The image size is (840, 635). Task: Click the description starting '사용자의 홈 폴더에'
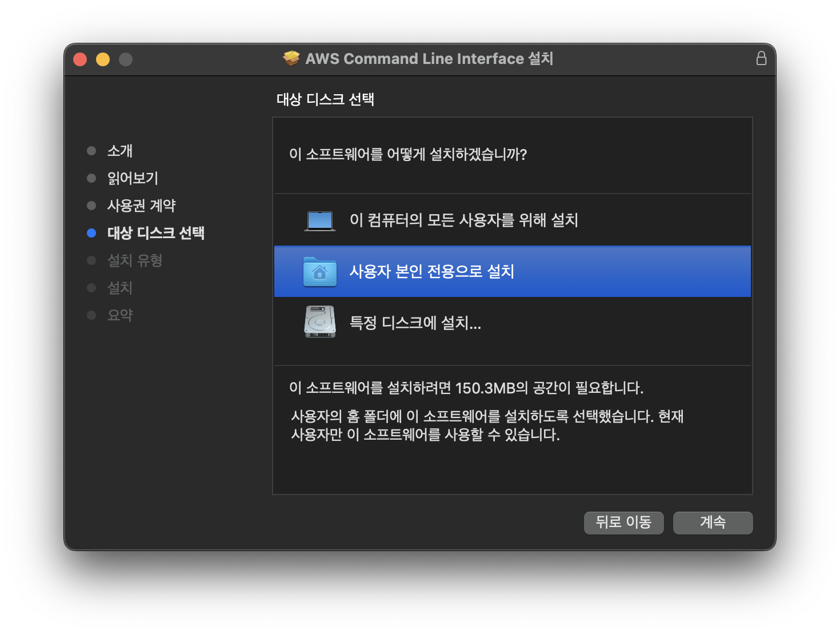487,425
